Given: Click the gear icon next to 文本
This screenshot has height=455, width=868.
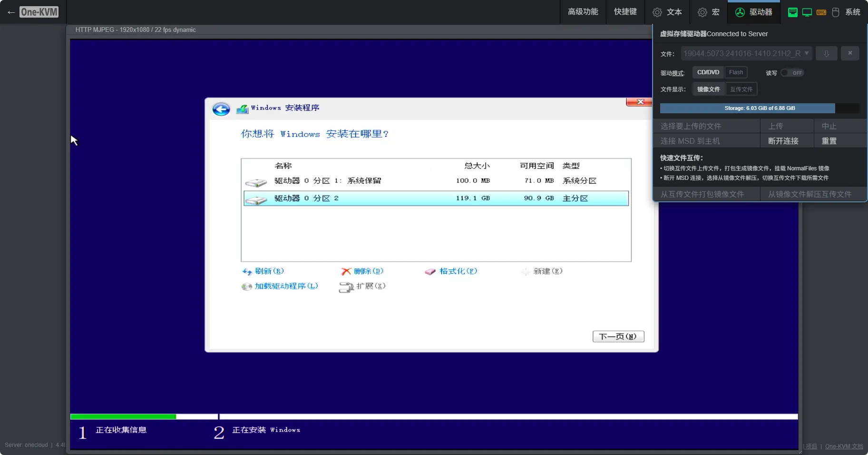Looking at the screenshot, I should click(x=657, y=12).
